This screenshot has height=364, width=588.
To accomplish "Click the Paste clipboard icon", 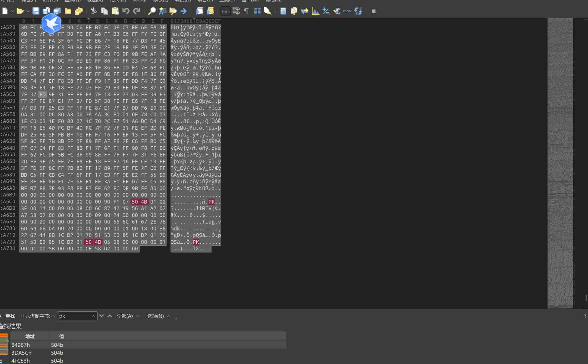I will (x=115, y=11).
